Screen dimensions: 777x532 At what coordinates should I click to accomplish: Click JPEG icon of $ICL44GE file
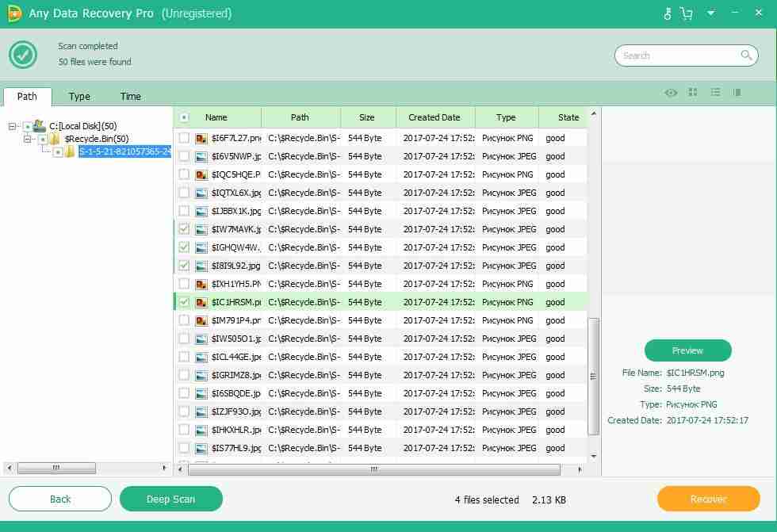click(x=201, y=357)
